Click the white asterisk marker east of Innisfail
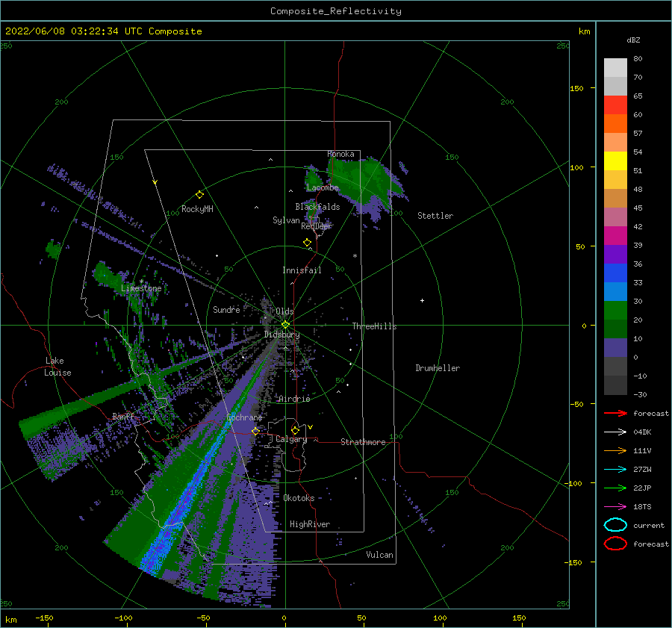The image size is (672, 628). point(355,256)
